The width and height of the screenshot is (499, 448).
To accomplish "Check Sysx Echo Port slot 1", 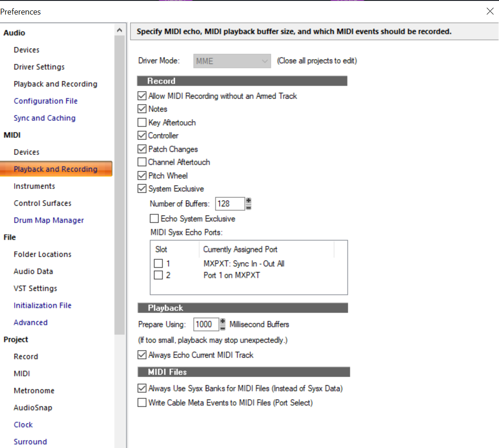I will point(158,264).
